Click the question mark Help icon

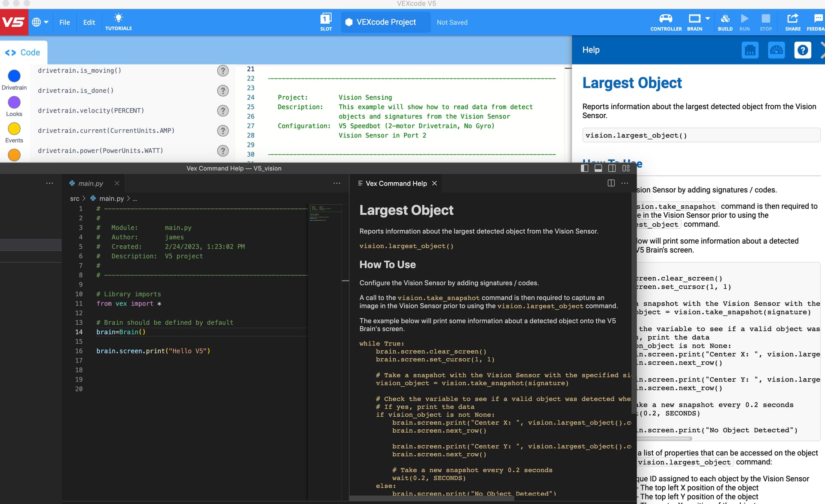coord(802,50)
